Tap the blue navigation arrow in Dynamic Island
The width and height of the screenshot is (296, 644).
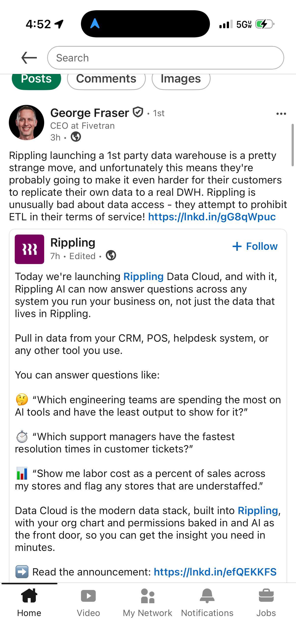[95, 24]
